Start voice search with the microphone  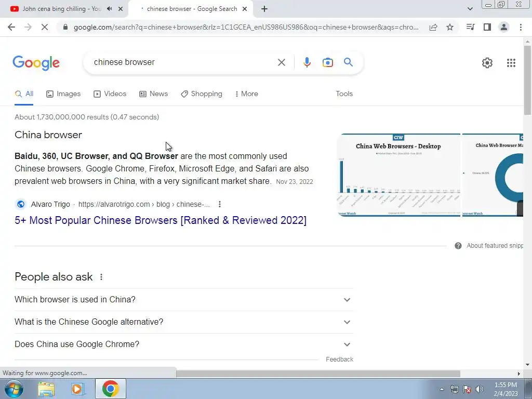click(307, 62)
